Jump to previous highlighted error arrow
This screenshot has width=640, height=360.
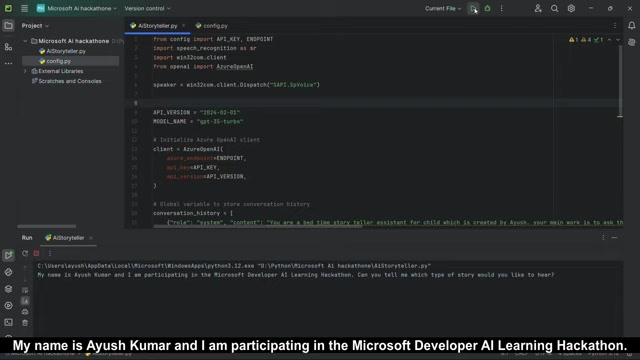(609, 40)
